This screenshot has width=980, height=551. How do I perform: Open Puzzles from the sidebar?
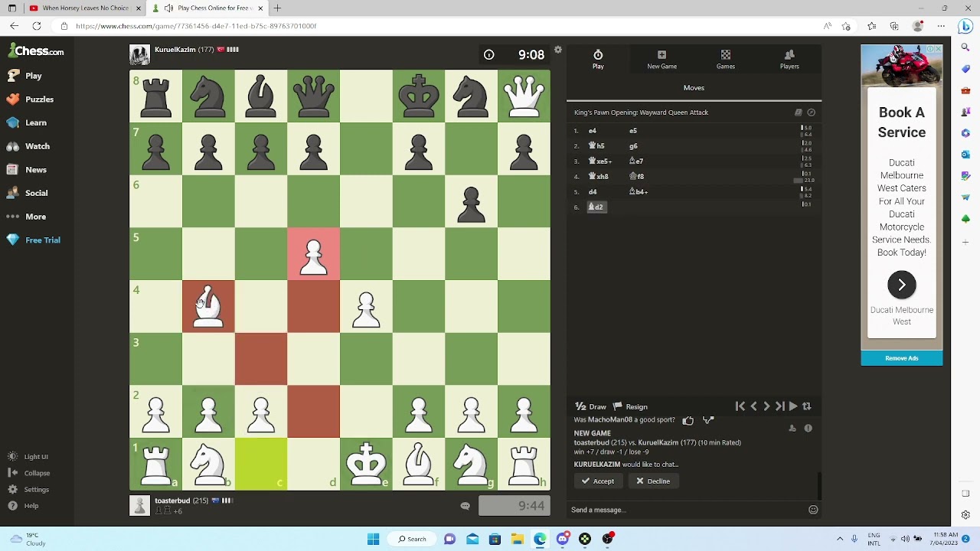(30, 99)
